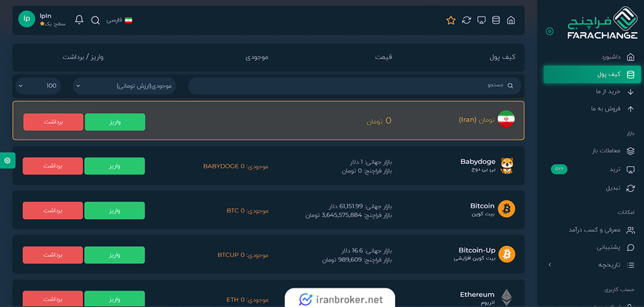Open the floating settings gear tab
644x307 pixels.
pos(7,160)
